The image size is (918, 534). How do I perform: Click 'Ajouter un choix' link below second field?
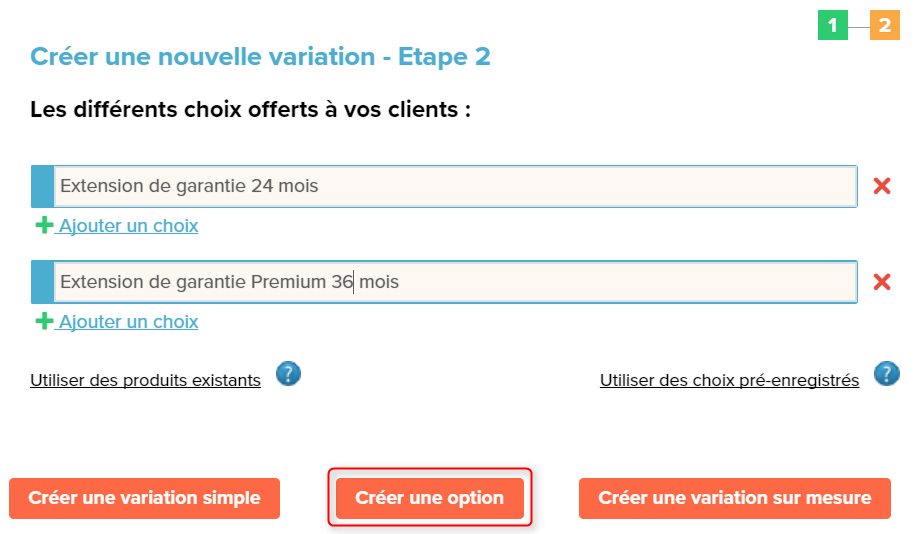[128, 321]
